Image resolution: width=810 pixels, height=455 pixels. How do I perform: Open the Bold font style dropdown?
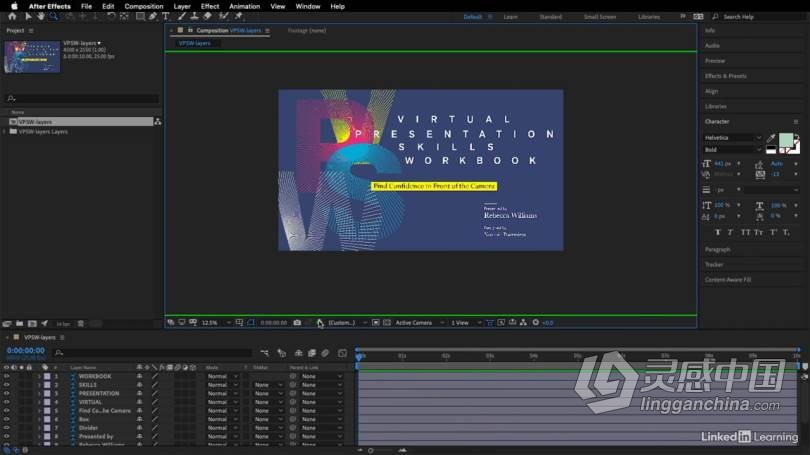pyautogui.click(x=733, y=150)
